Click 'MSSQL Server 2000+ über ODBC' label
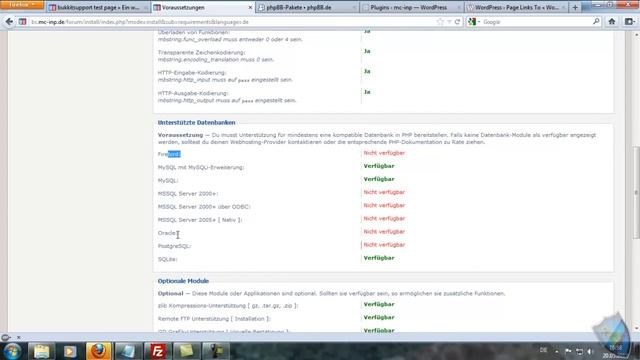 [x=204, y=207]
